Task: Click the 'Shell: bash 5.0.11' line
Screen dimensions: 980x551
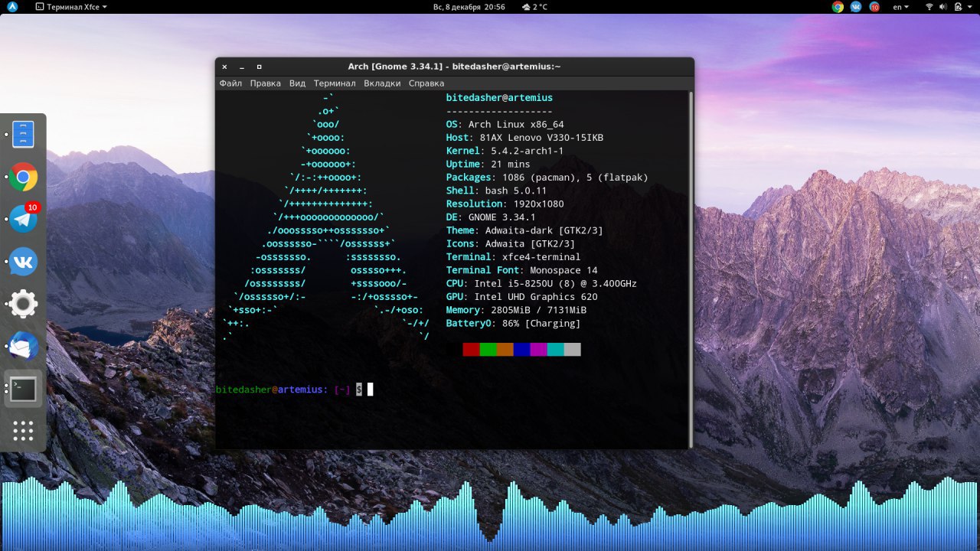Action: (496, 191)
